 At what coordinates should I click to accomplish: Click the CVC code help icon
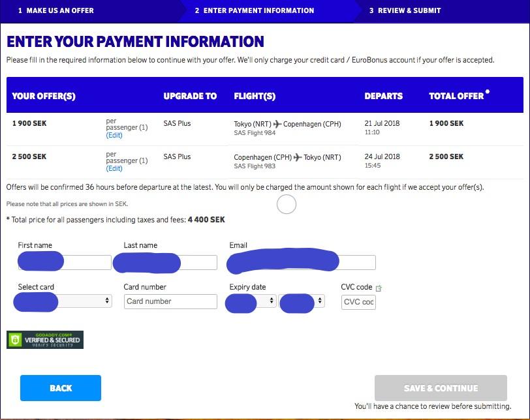(379, 288)
